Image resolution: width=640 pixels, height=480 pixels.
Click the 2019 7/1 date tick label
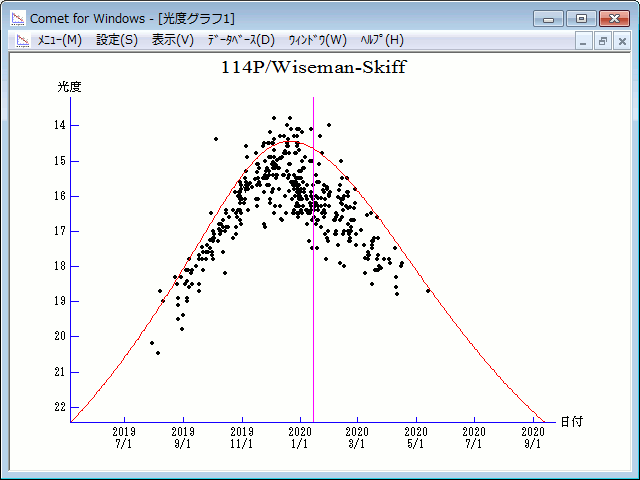click(124, 437)
